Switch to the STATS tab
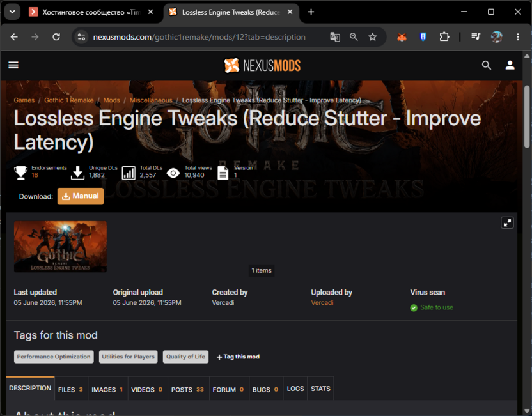The height and width of the screenshot is (416, 532). click(320, 389)
